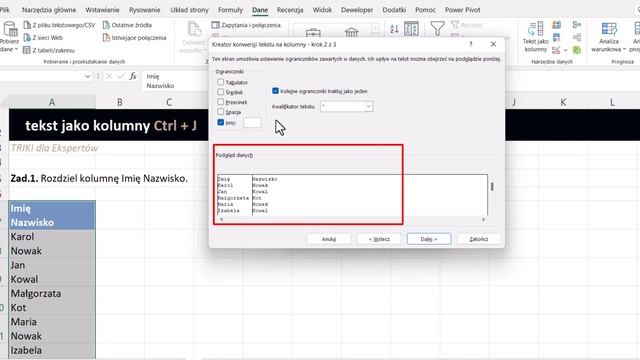Viewport: 640px width, 360px height.
Task: Click the dialog help question mark
Action: (x=471, y=44)
